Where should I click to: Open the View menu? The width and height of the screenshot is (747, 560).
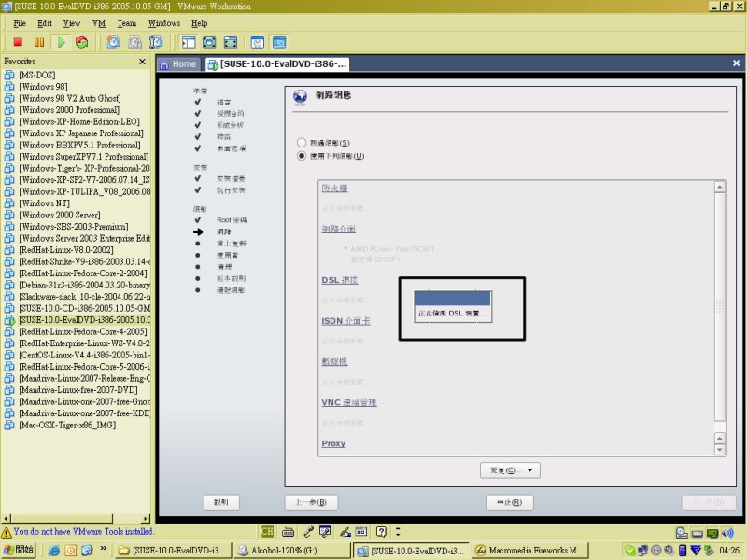(x=72, y=23)
